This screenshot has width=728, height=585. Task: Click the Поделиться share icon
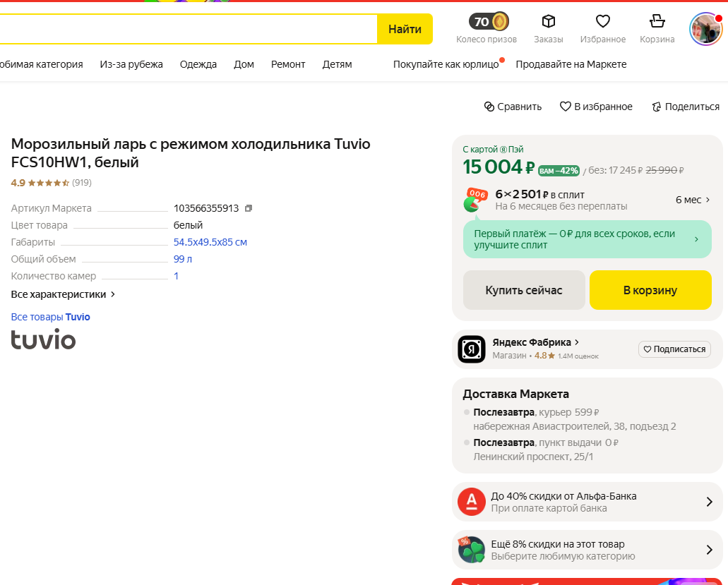(656, 107)
